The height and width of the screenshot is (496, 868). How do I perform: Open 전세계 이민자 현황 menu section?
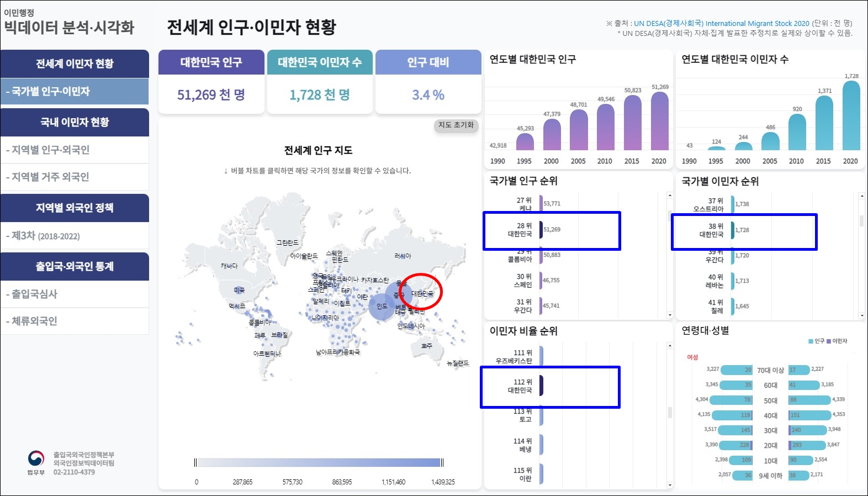tap(75, 64)
